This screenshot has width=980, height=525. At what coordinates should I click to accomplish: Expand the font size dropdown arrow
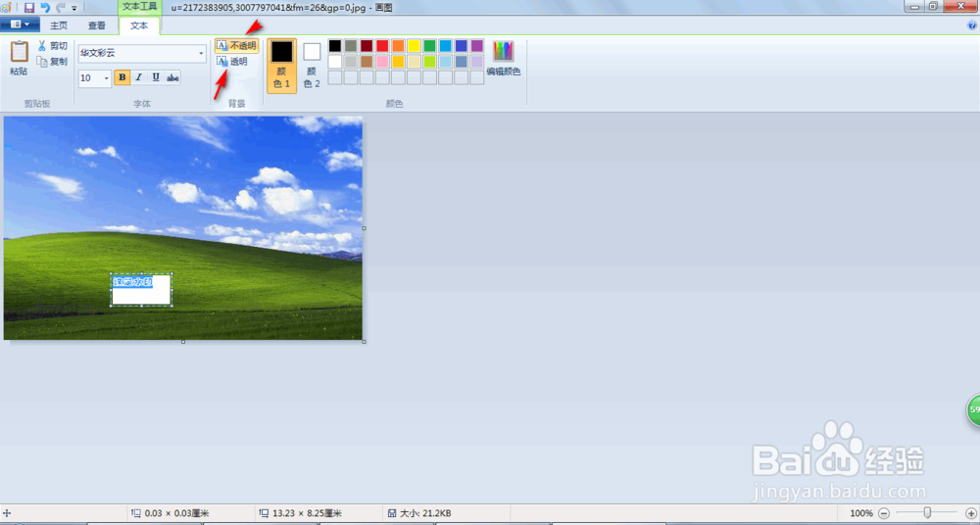pyautogui.click(x=106, y=78)
